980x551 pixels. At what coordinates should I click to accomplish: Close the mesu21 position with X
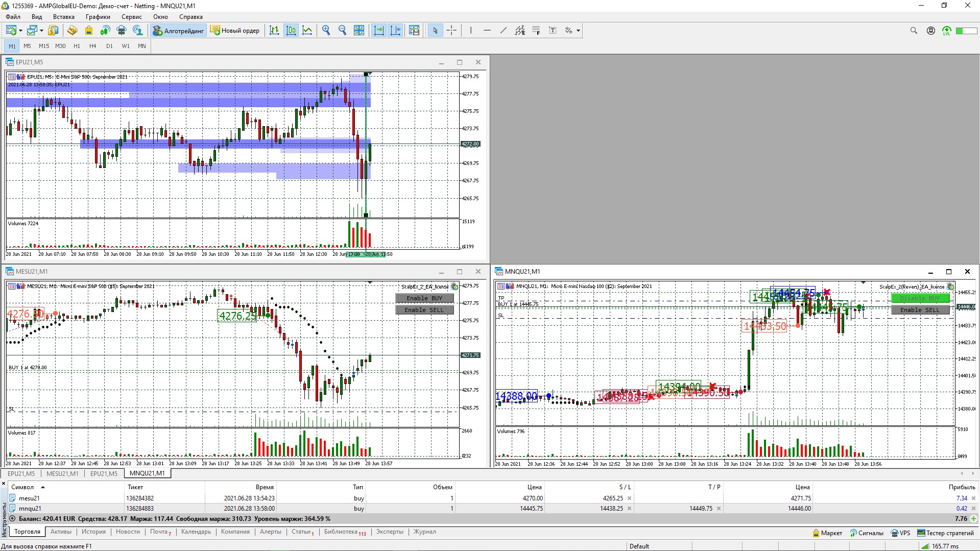point(973,498)
